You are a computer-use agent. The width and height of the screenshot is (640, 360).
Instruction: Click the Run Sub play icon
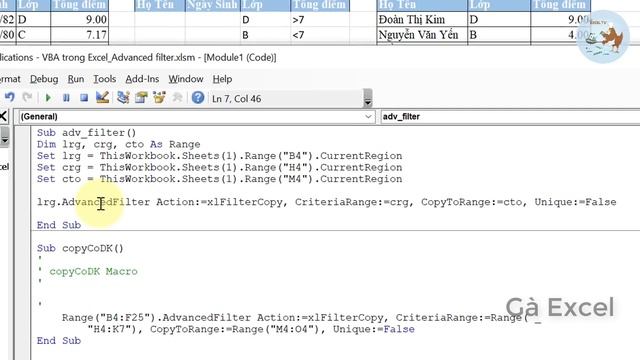48,98
